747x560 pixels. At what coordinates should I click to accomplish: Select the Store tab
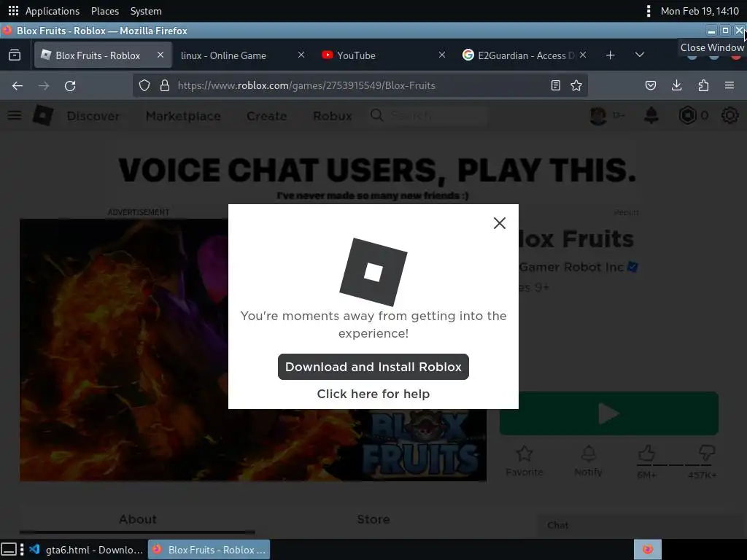click(373, 519)
